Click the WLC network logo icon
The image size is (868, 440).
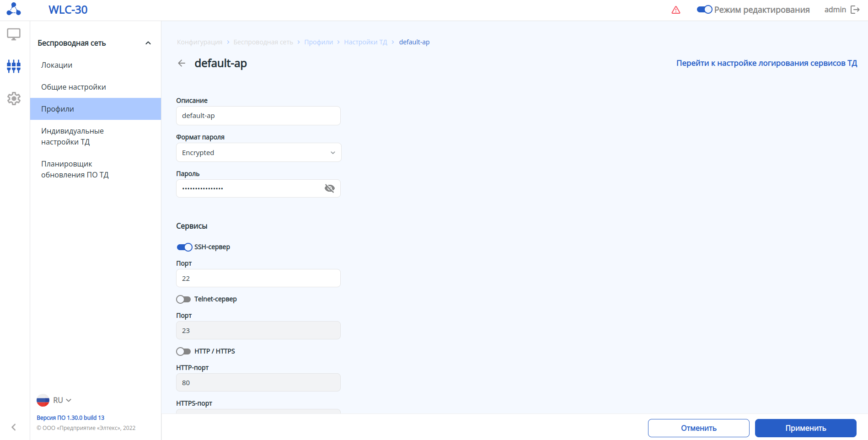coord(14,9)
